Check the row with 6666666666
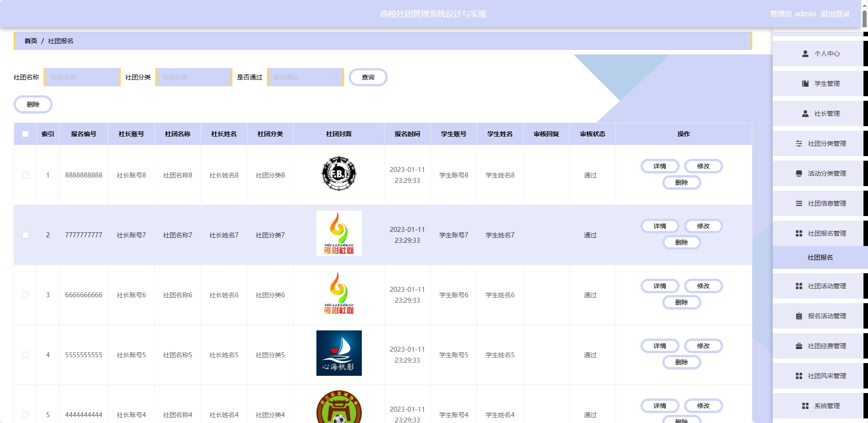The image size is (868, 423). (x=25, y=295)
